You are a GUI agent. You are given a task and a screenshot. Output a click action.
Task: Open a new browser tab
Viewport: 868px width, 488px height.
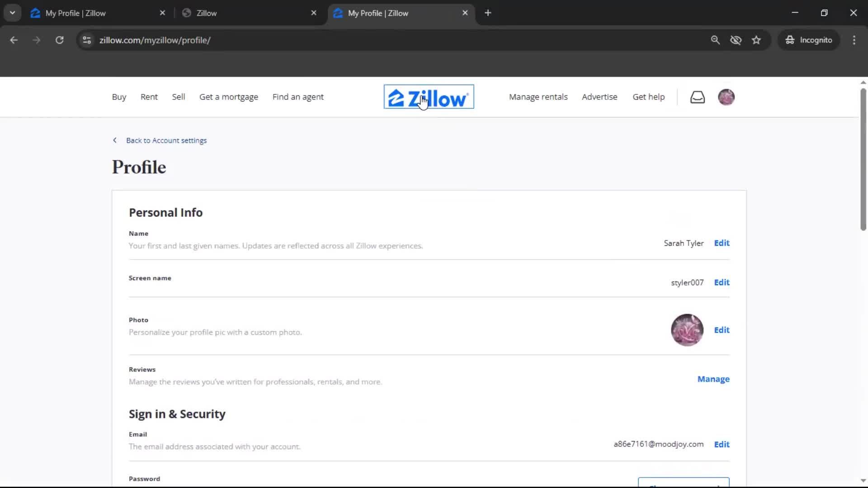tap(488, 13)
